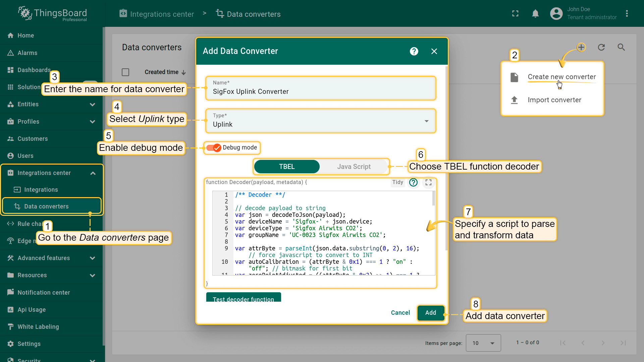The height and width of the screenshot is (362, 644).
Task: Click the Test decoder function button
Action: [244, 299]
